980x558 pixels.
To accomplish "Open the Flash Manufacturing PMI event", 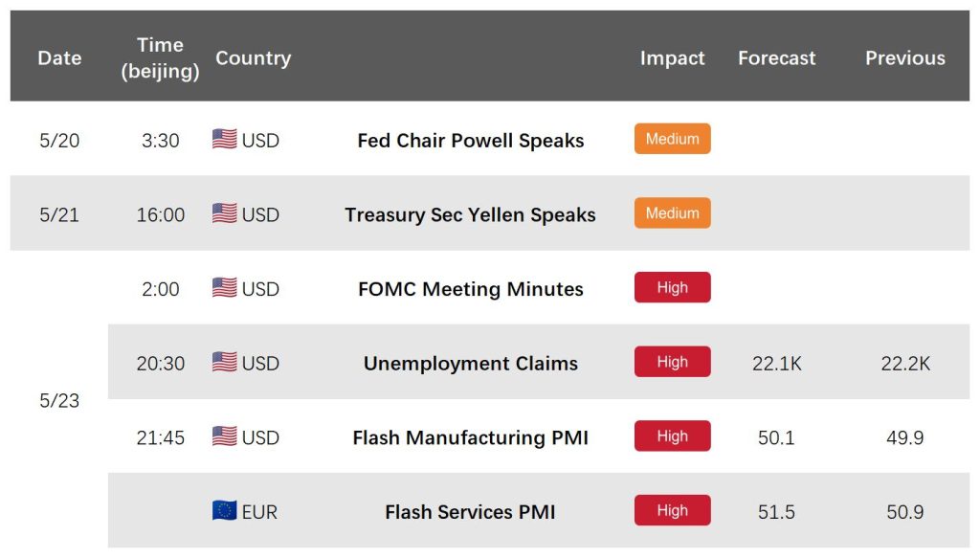I will coord(471,438).
